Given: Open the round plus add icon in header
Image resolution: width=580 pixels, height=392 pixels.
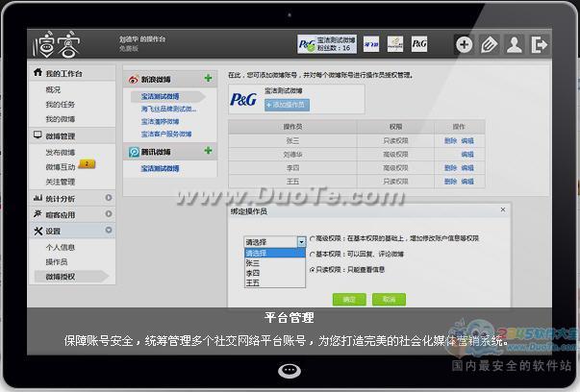Looking at the screenshot, I should coord(464,45).
